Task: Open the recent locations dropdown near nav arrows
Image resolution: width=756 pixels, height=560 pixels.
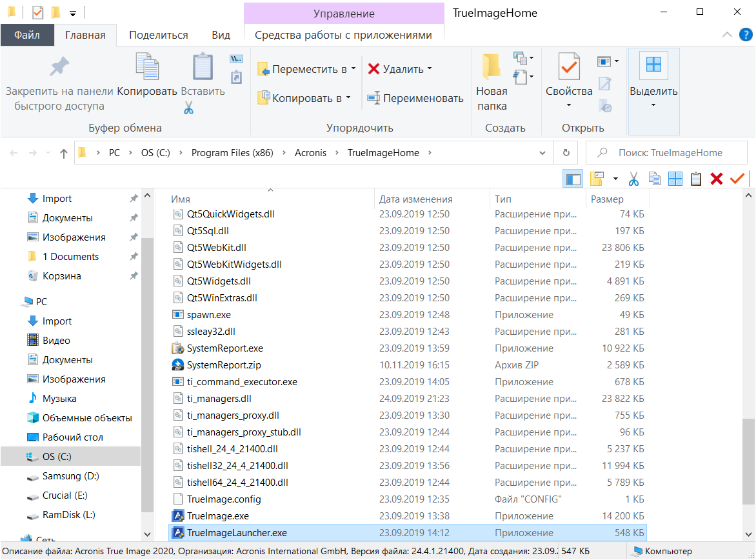Action: 48,153
